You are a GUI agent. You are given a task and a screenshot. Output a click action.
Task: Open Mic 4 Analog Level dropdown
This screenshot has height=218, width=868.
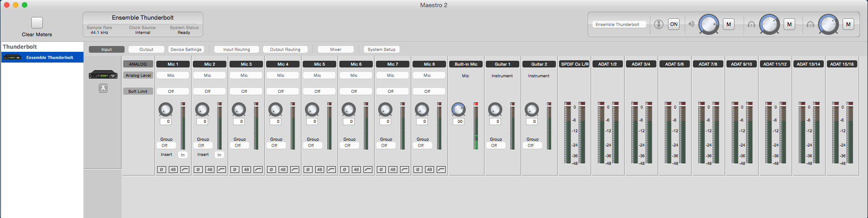(x=282, y=75)
